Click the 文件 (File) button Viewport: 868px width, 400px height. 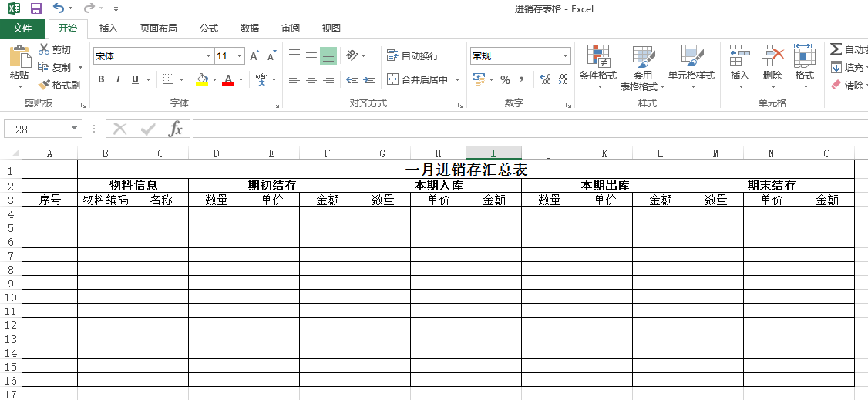(x=22, y=29)
